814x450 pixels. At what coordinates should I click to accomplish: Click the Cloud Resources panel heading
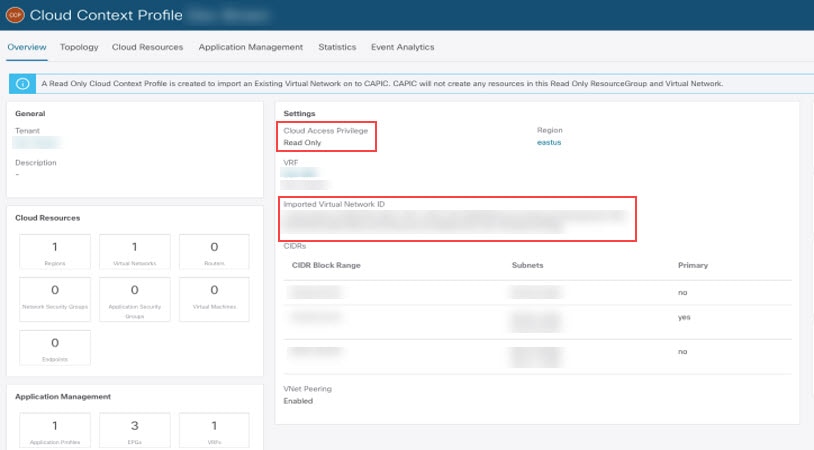(x=48, y=218)
